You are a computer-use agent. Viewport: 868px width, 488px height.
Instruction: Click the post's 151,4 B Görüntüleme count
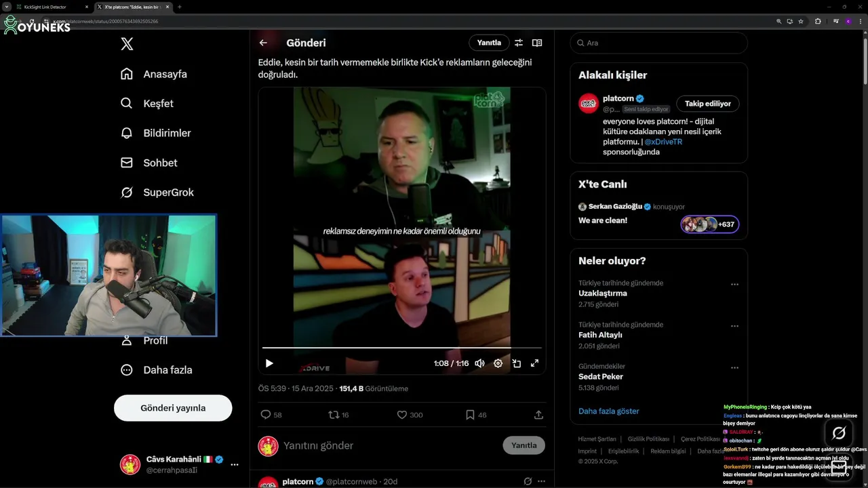pos(374,389)
